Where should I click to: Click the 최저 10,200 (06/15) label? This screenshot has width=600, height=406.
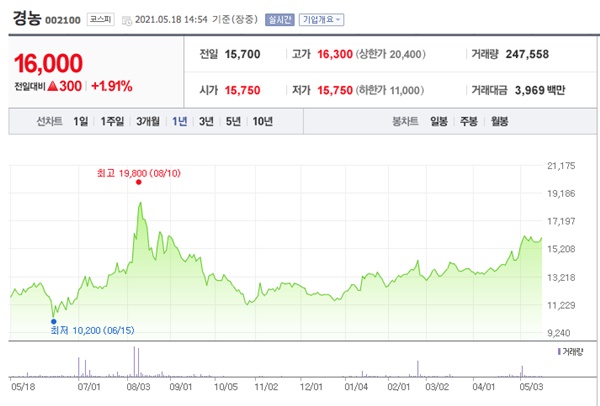click(93, 330)
